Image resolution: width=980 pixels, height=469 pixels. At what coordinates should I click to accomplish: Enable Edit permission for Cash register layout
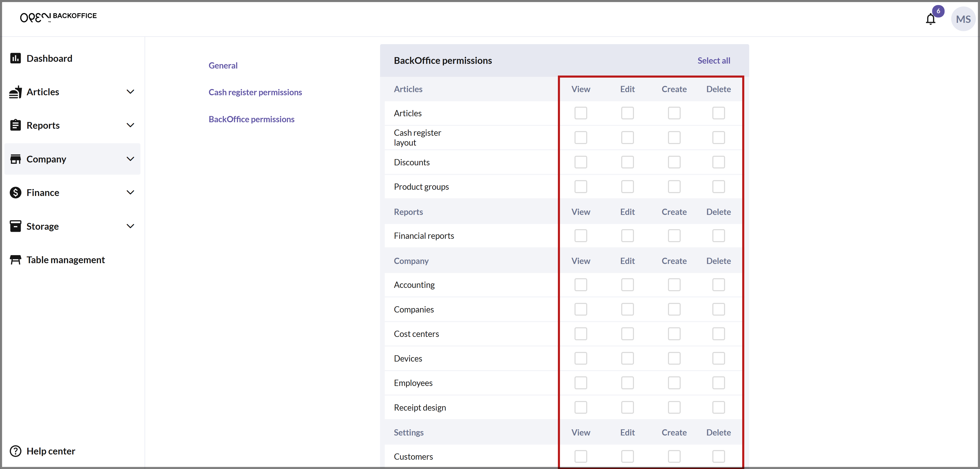(x=627, y=137)
